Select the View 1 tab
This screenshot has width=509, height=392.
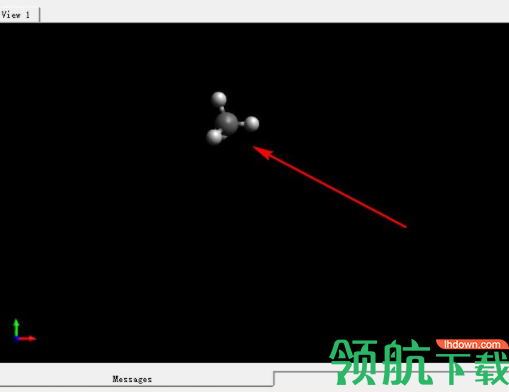(x=19, y=15)
